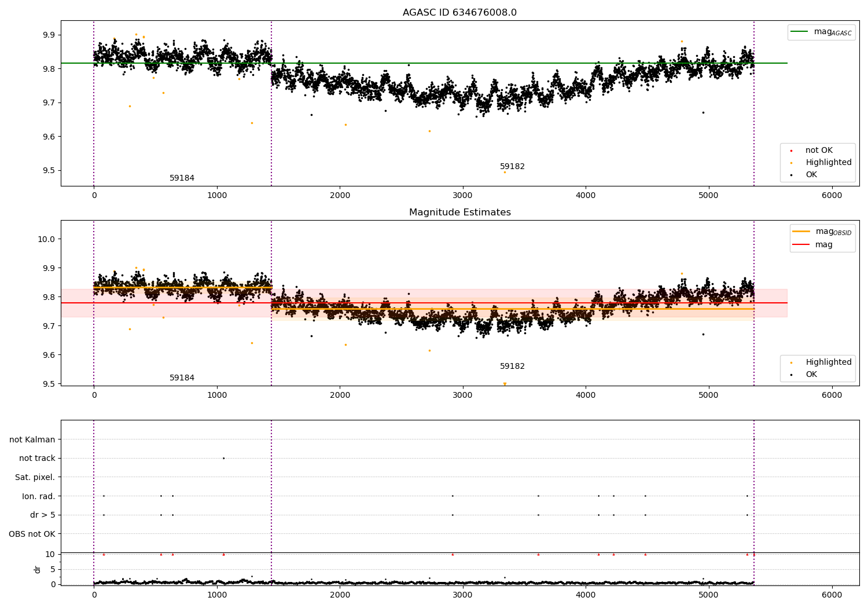Viewport: 868px width, 608px height.
Task: Click the '4000' x-axis tick under the dr plot
Action: (586, 595)
